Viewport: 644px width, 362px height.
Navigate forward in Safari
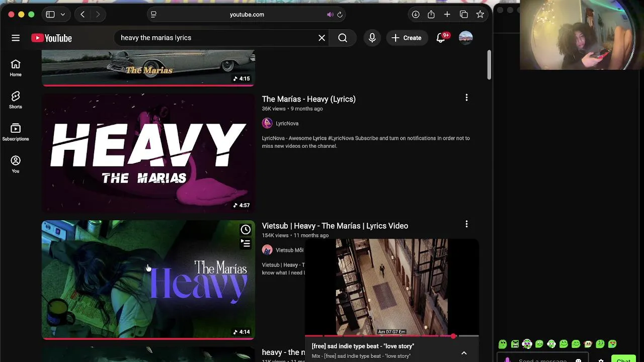98,15
